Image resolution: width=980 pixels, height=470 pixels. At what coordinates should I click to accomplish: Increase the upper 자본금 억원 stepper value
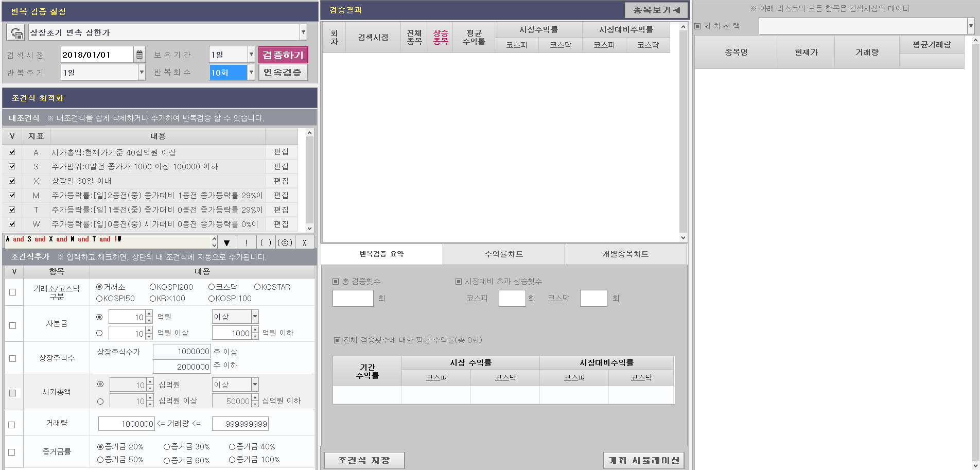pyautogui.click(x=149, y=314)
